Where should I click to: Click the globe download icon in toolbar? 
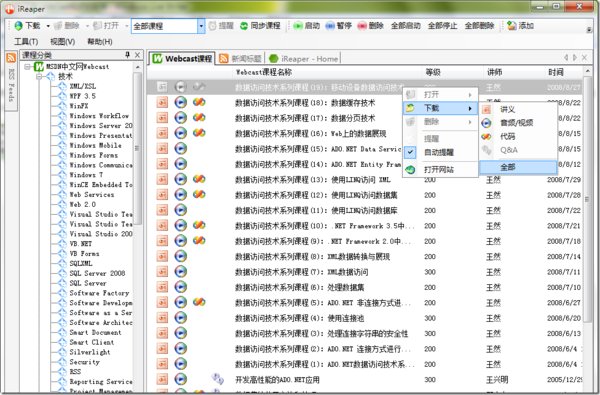click(18, 26)
